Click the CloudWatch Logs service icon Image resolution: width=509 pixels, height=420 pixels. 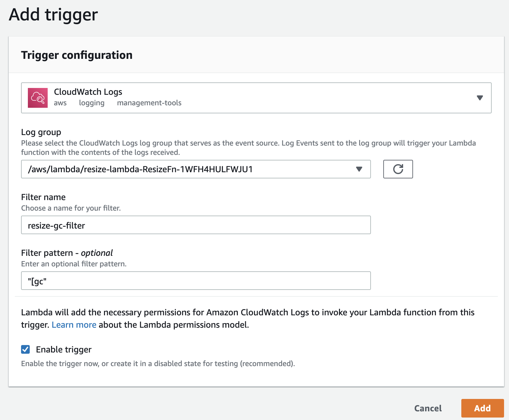[x=38, y=98]
